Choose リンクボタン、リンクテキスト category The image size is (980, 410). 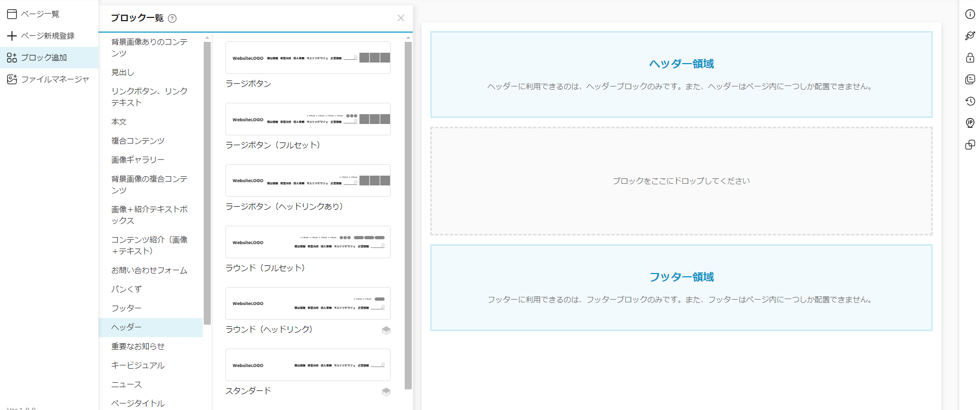150,97
